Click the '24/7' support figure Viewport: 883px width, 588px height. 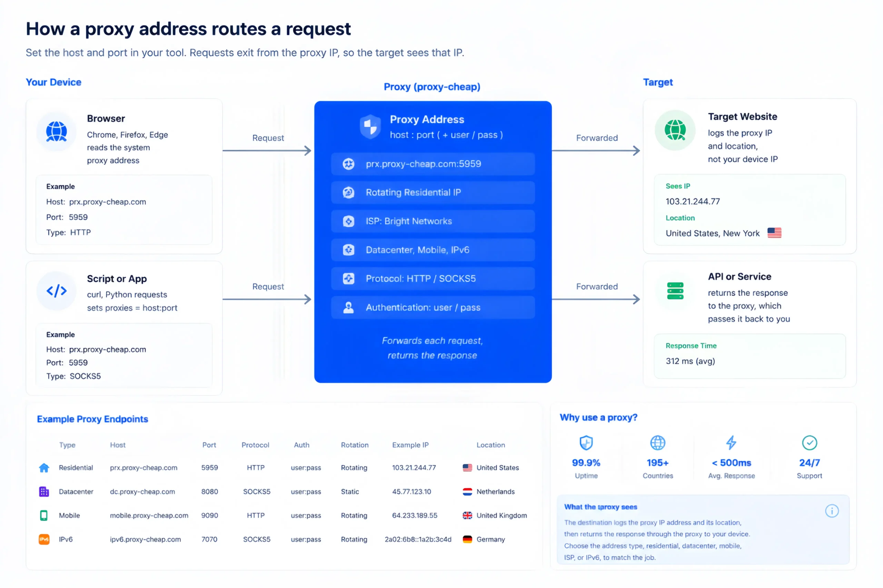click(x=809, y=463)
